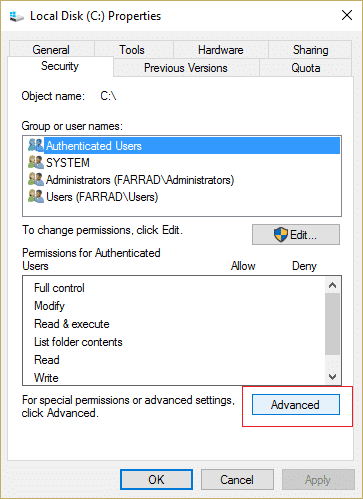Cancel the properties dialog
The image size is (363, 499).
(237, 480)
